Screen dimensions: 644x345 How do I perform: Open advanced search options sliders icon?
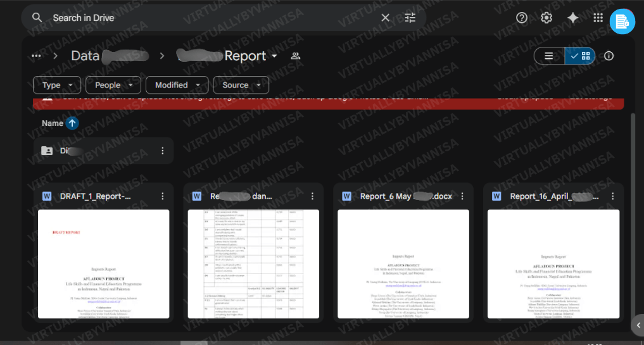coord(410,18)
